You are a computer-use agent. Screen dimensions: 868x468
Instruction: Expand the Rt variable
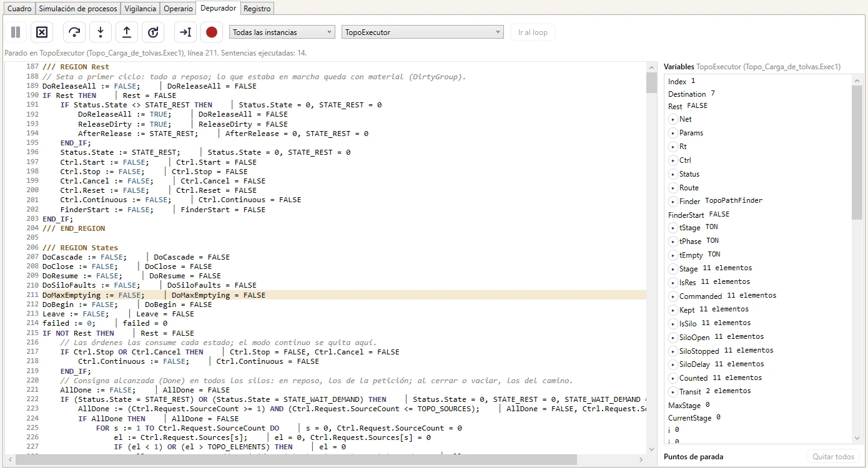[673, 147]
